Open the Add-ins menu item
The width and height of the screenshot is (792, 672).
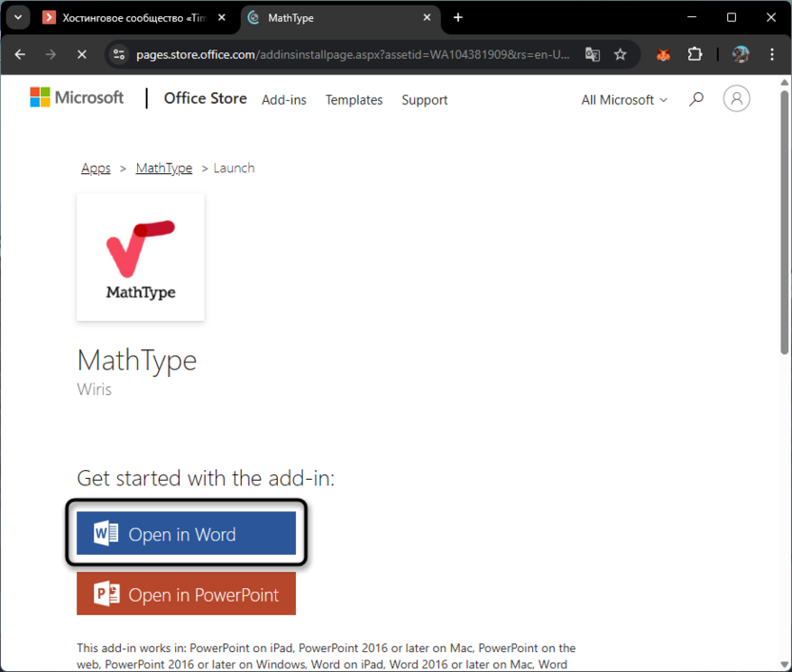[x=284, y=100]
